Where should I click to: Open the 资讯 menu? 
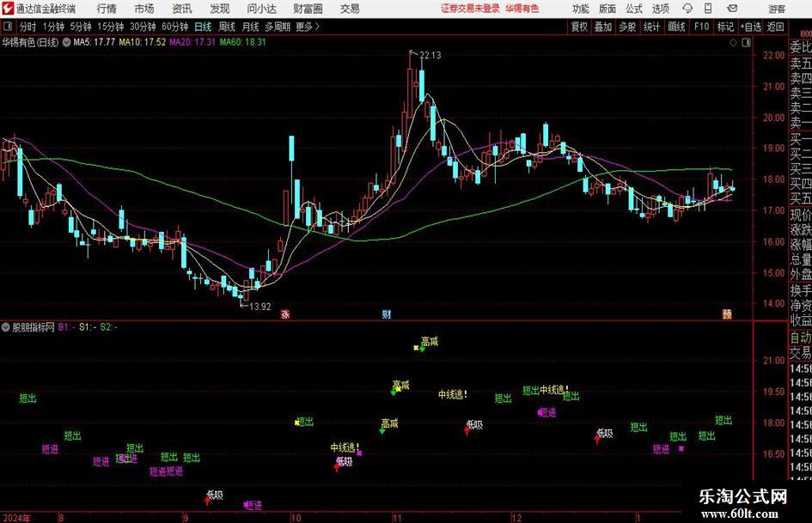[182, 9]
